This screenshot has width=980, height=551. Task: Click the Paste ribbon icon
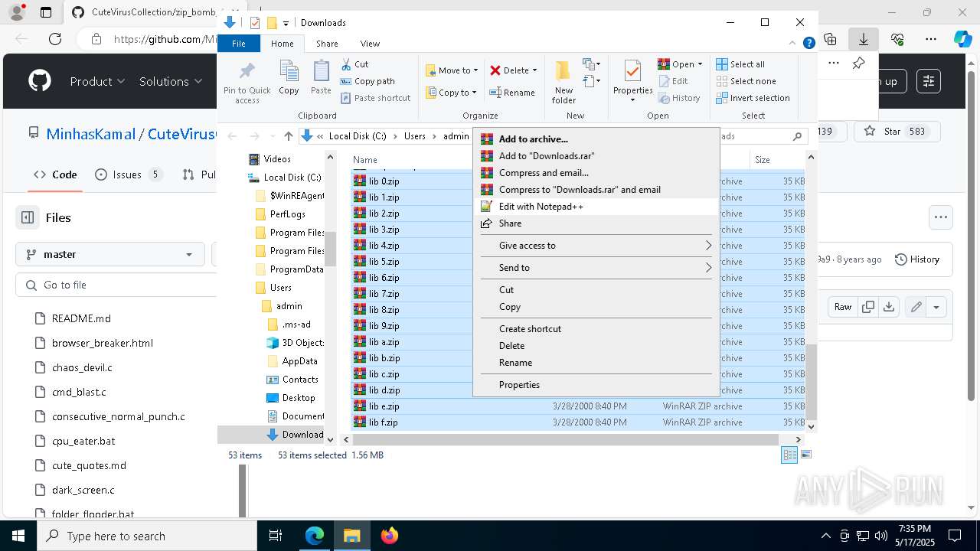pyautogui.click(x=321, y=77)
